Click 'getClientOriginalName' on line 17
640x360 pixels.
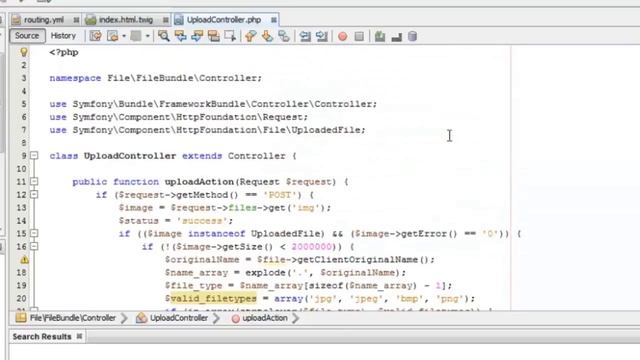point(358,260)
